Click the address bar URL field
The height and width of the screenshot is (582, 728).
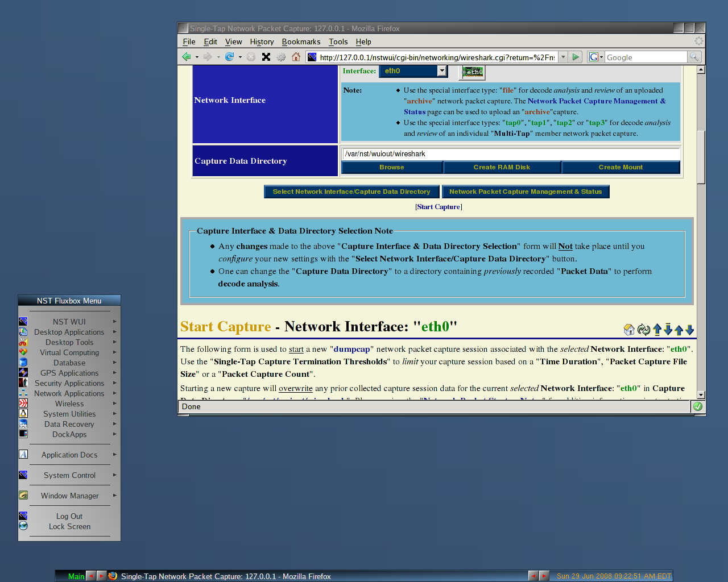[x=437, y=57]
